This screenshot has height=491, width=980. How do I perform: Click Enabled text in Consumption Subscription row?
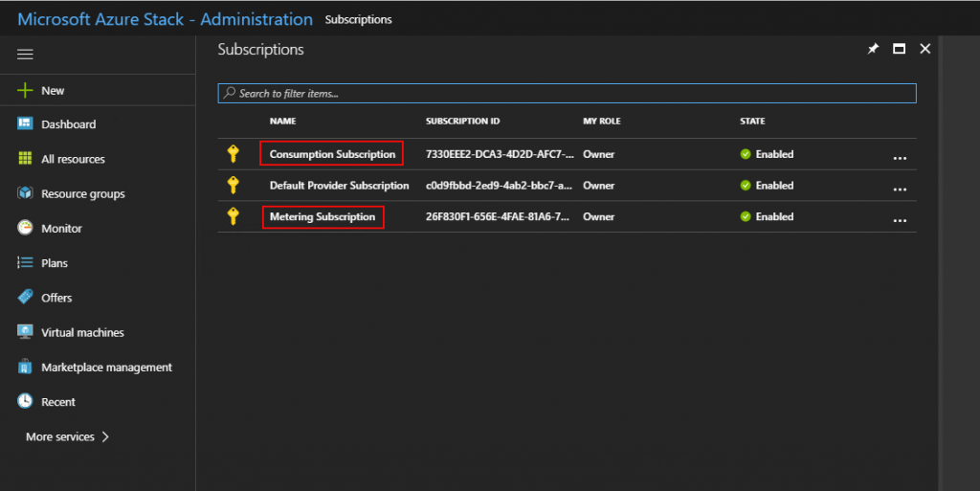[774, 154]
